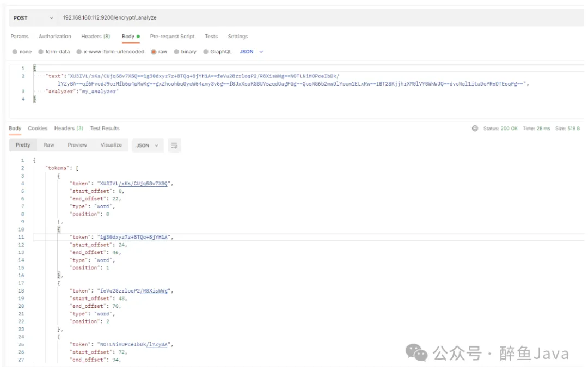Open the Test Results tab
Image resolution: width=588 pixels, height=377 pixels.
pyautogui.click(x=105, y=129)
